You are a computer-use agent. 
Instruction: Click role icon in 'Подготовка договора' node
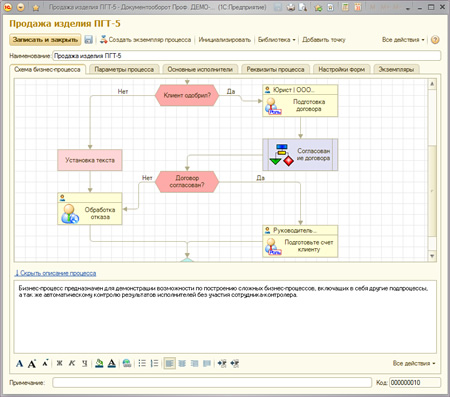(x=273, y=106)
